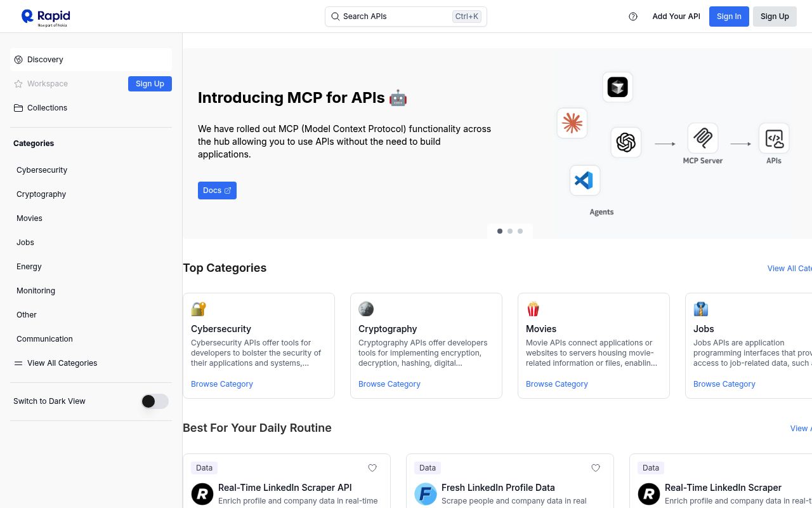This screenshot has height=508, width=812.
Task: Click the Rapid logo
Action: click(44, 17)
